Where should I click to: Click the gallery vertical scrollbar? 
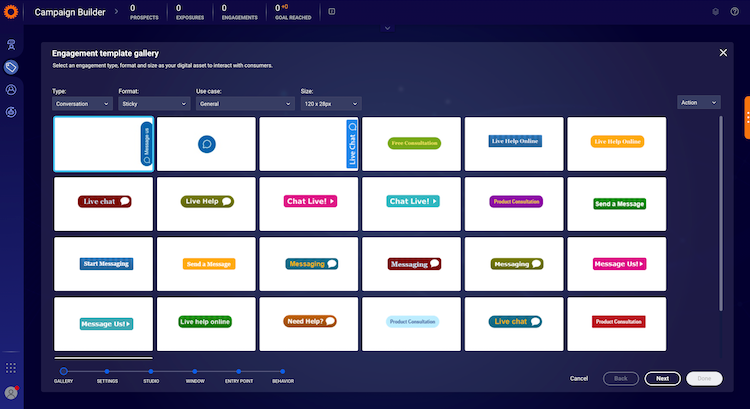tap(721, 213)
